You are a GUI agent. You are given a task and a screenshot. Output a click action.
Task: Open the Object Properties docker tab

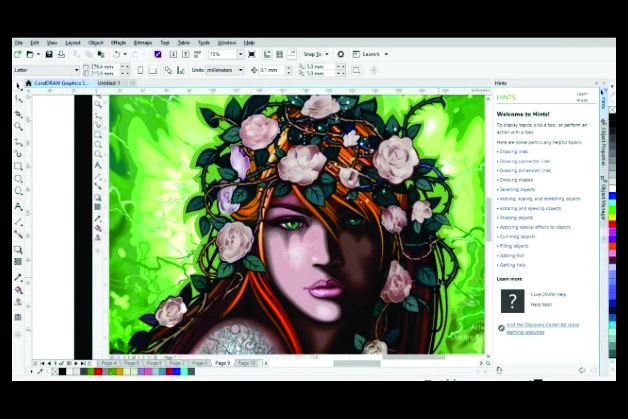[x=603, y=143]
